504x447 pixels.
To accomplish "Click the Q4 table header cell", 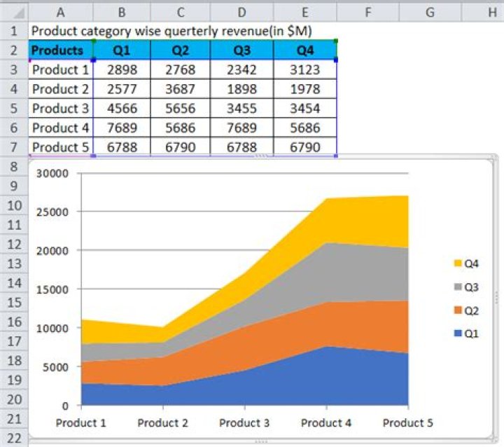I will point(306,50).
